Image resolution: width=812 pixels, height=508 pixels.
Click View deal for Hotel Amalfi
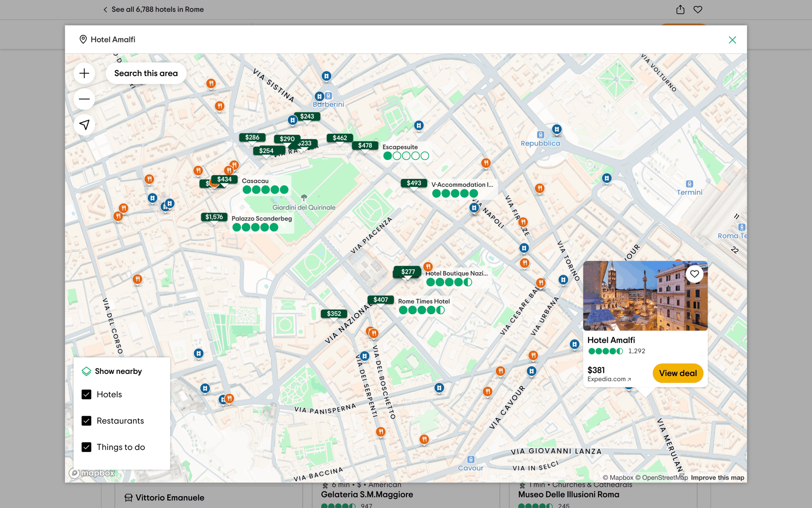pyautogui.click(x=678, y=373)
